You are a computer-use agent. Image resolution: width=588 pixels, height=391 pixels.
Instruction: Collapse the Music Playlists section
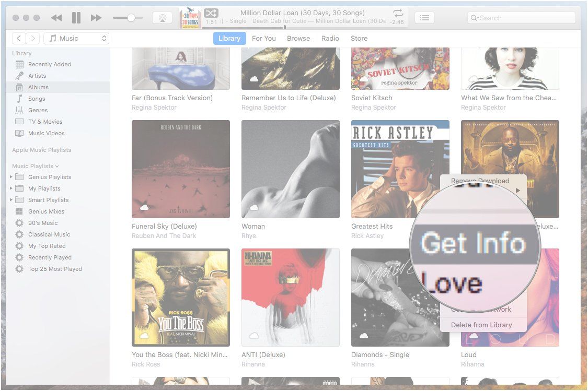click(55, 165)
